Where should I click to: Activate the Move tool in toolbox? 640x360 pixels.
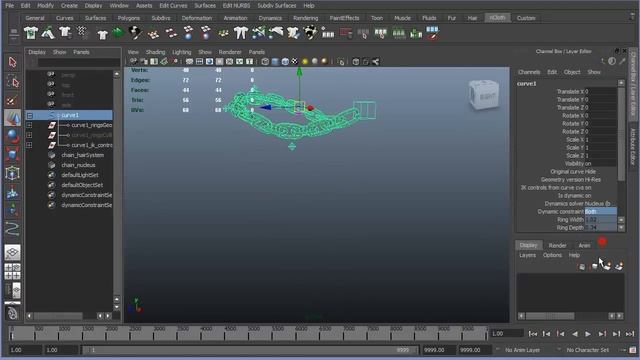pyautogui.click(x=12, y=118)
